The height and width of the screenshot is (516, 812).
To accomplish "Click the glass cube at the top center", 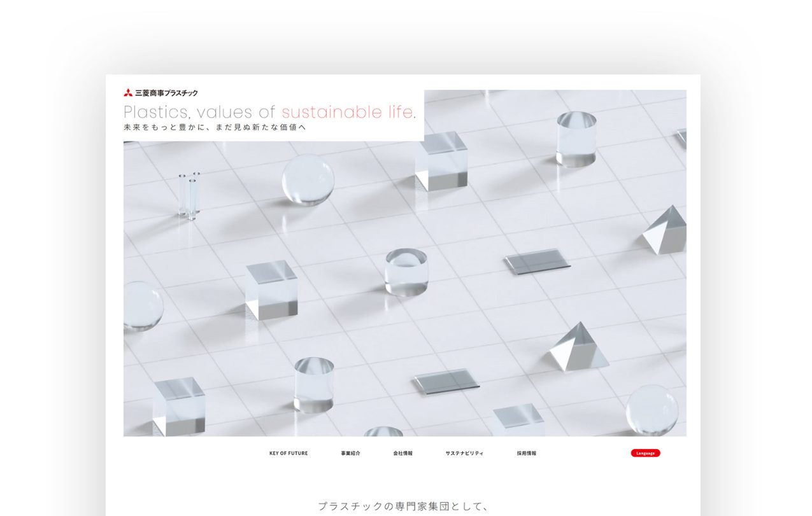I will click(441, 161).
